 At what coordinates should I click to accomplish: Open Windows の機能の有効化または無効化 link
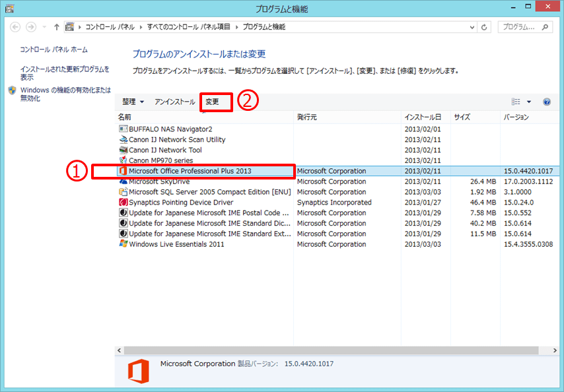(65, 94)
